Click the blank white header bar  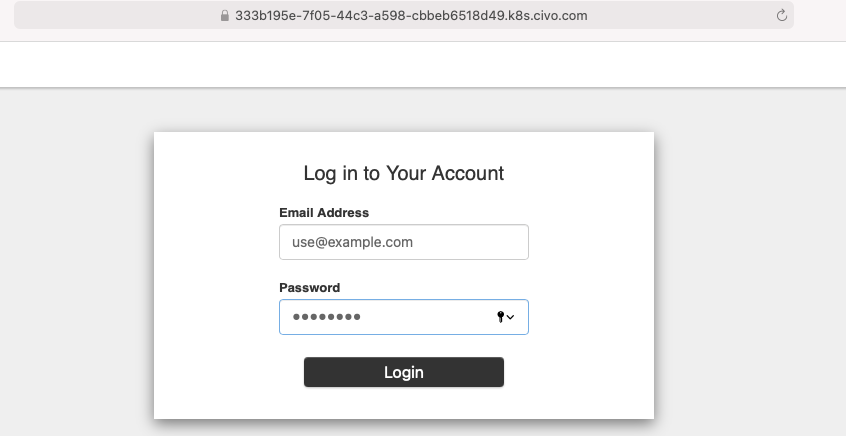pyautogui.click(x=423, y=64)
